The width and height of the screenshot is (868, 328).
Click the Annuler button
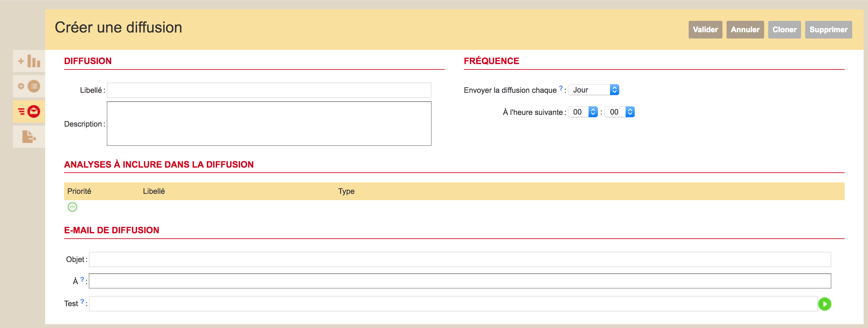coord(745,30)
